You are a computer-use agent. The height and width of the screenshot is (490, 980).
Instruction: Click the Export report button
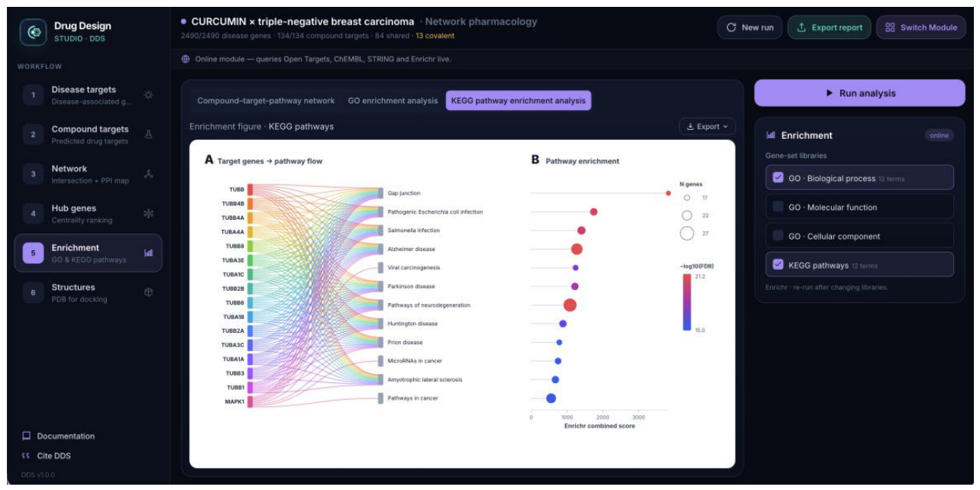[x=829, y=27]
